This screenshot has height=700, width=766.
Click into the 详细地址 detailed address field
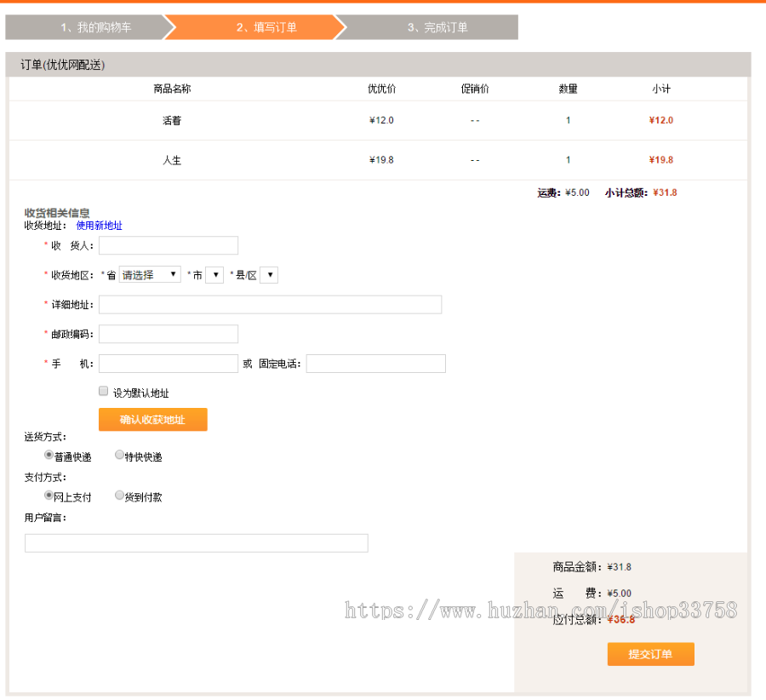pyautogui.click(x=270, y=304)
